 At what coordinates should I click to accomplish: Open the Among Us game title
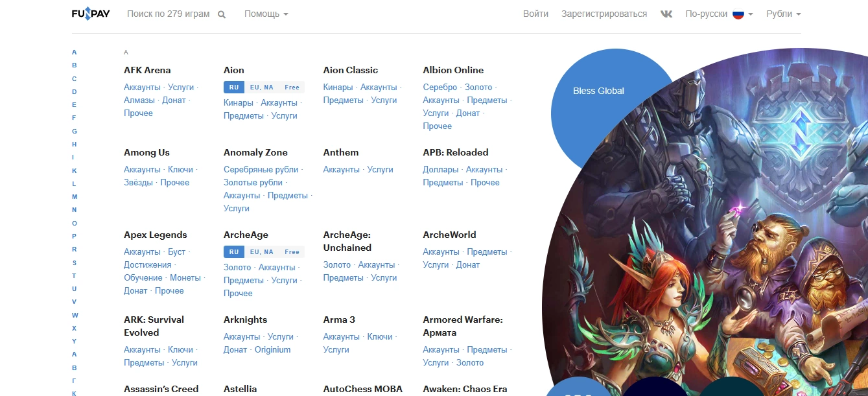(x=147, y=152)
